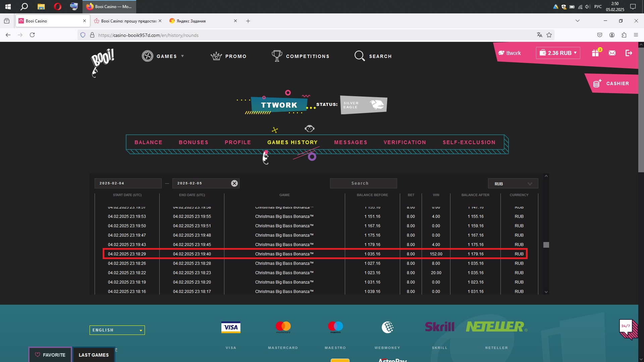Viewport: 644px width, 362px height.
Task: Click the start date field 2025-02-04
Action: tap(128, 183)
